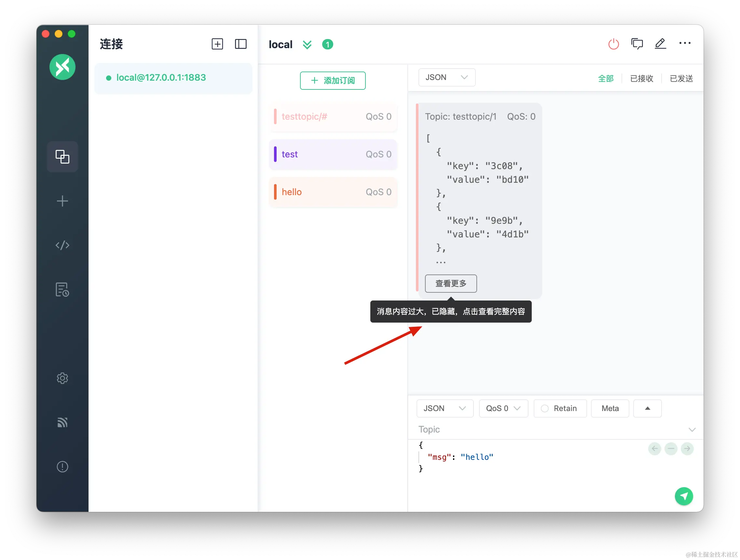Click 查看更多 to view full message
This screenshot has width=740, height=560.
pyautogui.click(x=451, y=284)
